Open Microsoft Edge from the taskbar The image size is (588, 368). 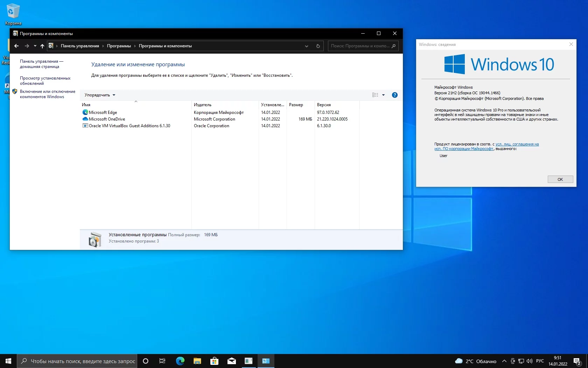180,361
